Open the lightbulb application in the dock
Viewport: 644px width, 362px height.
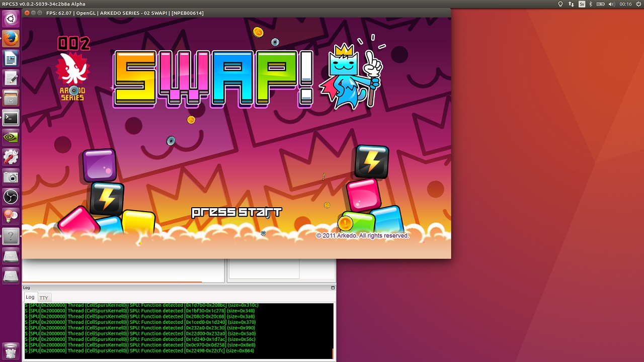click(x=11, y=216)
